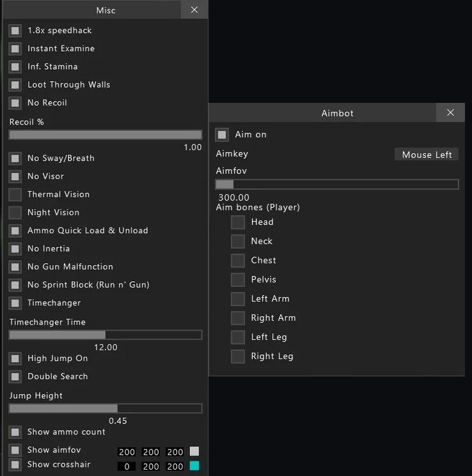472x476 pixels.
Task: Check the Right Leg aim bone option
Action: click(238, 357)
